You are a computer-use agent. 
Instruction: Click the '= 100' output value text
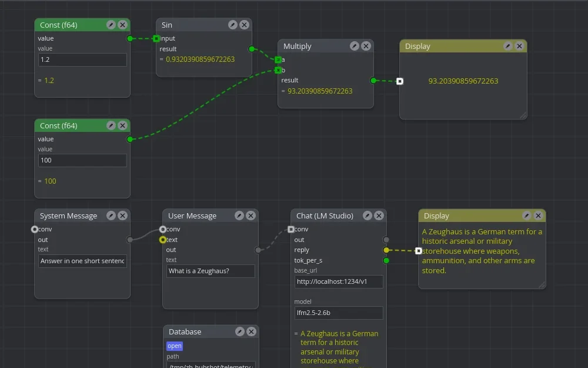coord(47,181)
